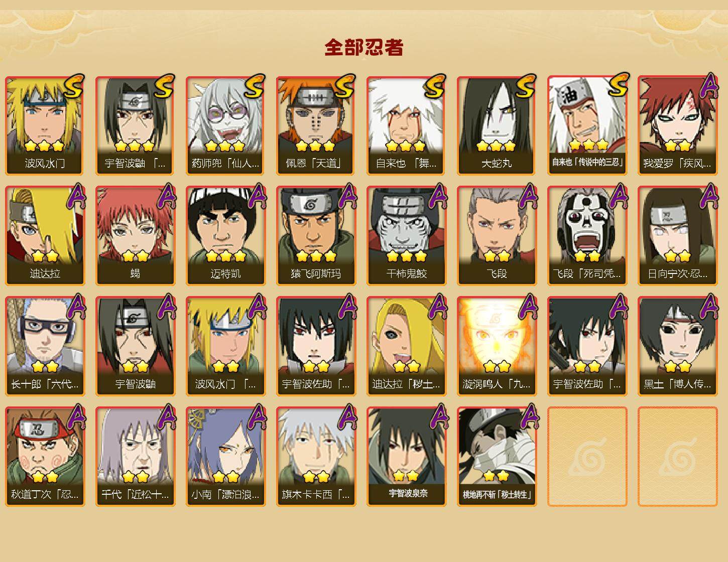Click the A rank badge on 秋道丁次 card
Image resolution: width=728 pixels, height=562 pixels.
pos(76,417)
